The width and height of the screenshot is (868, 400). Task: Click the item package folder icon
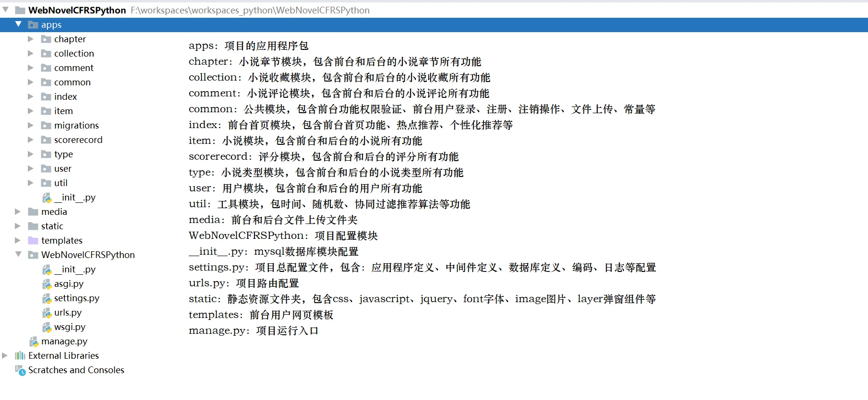(46, 111)
